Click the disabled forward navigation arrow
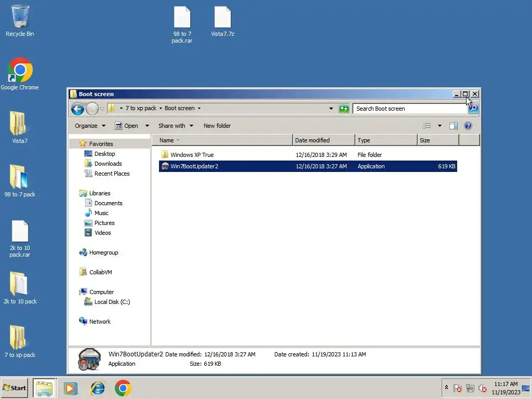Screen dimensions: 532x399 [x=91, y=109]
